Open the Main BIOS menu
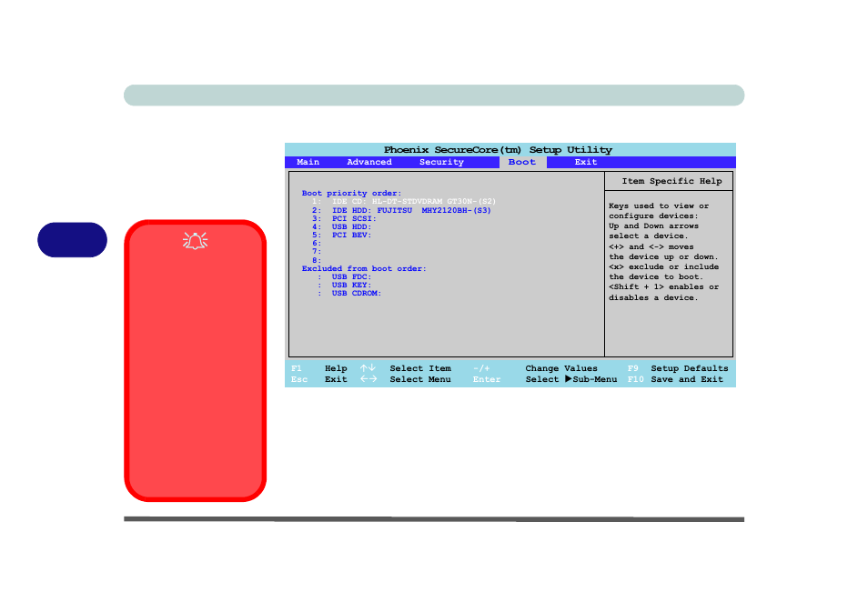Viewport: 868px width, 612px height. 308,162
